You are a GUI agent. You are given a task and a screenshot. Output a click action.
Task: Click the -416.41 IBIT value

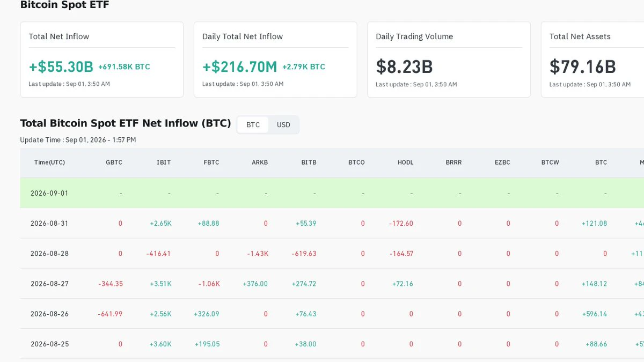tap(158, 253)
